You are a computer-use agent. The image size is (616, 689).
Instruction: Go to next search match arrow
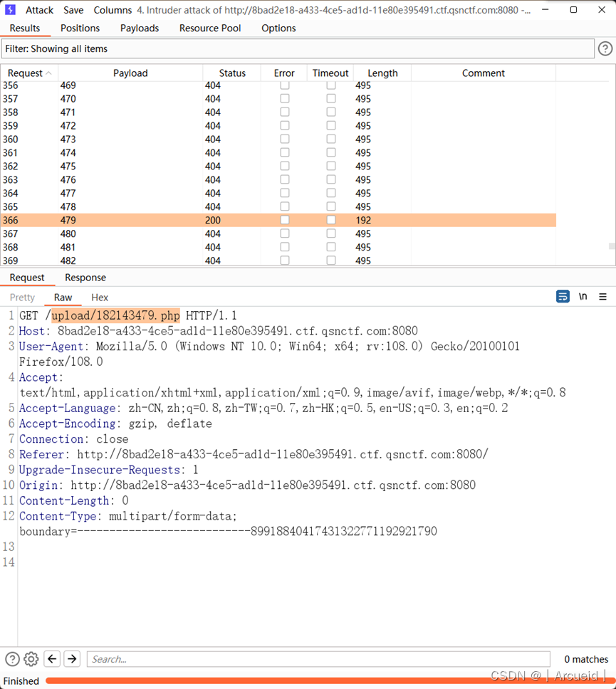pos(71,658)
